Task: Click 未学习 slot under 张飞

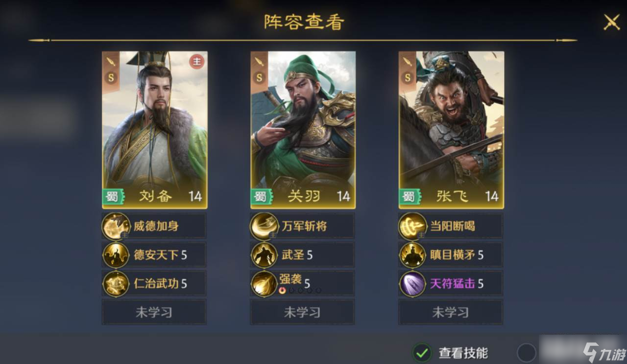Action: pyautogui.click(x=451, y=312)
